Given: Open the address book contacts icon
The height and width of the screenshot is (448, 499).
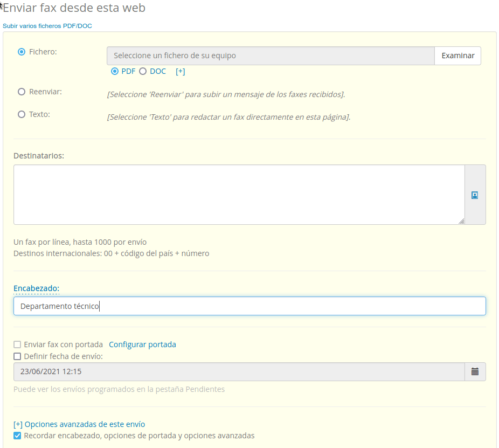Looking at the screenshot, I should 475,195.
